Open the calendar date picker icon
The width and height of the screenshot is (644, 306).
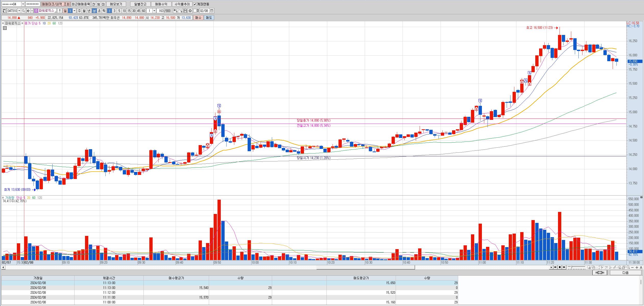coord(212,11)
